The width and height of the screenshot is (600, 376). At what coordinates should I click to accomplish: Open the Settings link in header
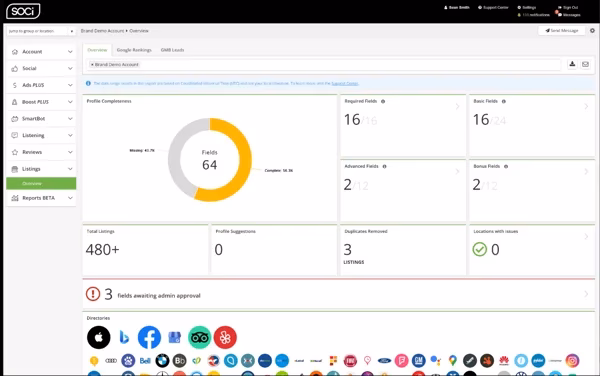point(527,7)
